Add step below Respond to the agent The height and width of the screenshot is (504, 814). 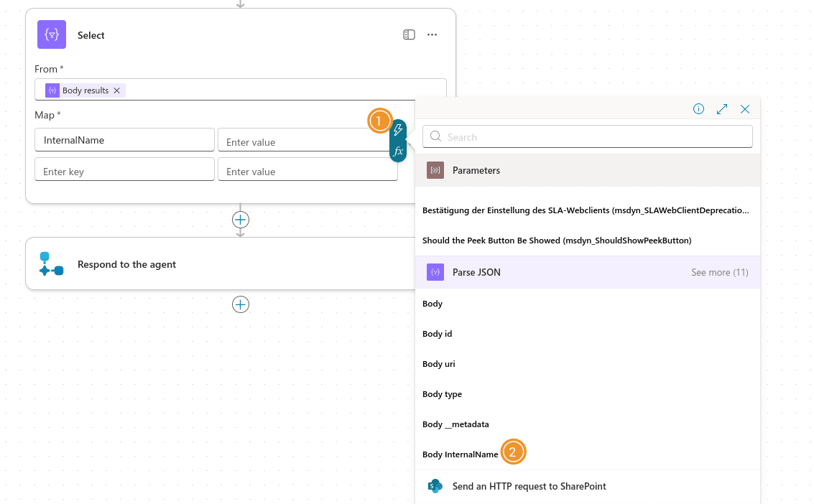coord(241,305)
